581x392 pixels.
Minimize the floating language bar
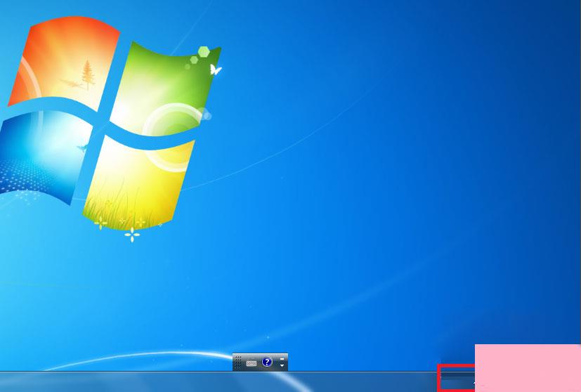[282, 359]
